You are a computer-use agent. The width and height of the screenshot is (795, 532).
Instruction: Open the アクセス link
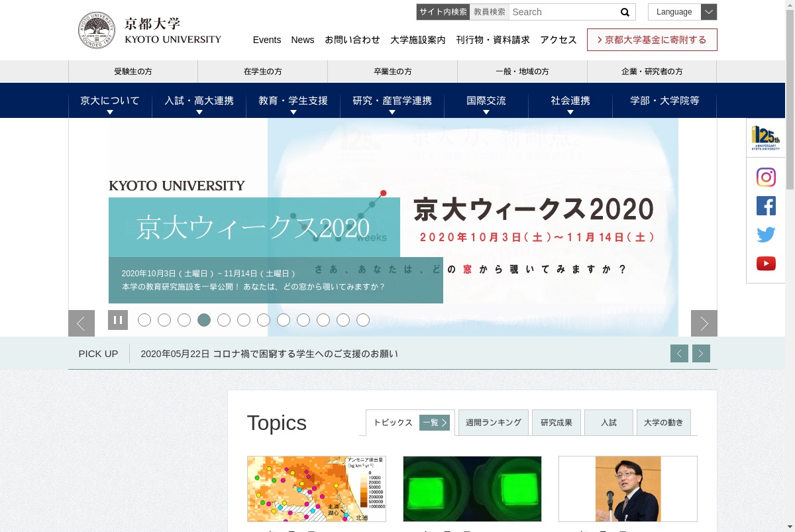pyautogui.click(x=558, y=40)
